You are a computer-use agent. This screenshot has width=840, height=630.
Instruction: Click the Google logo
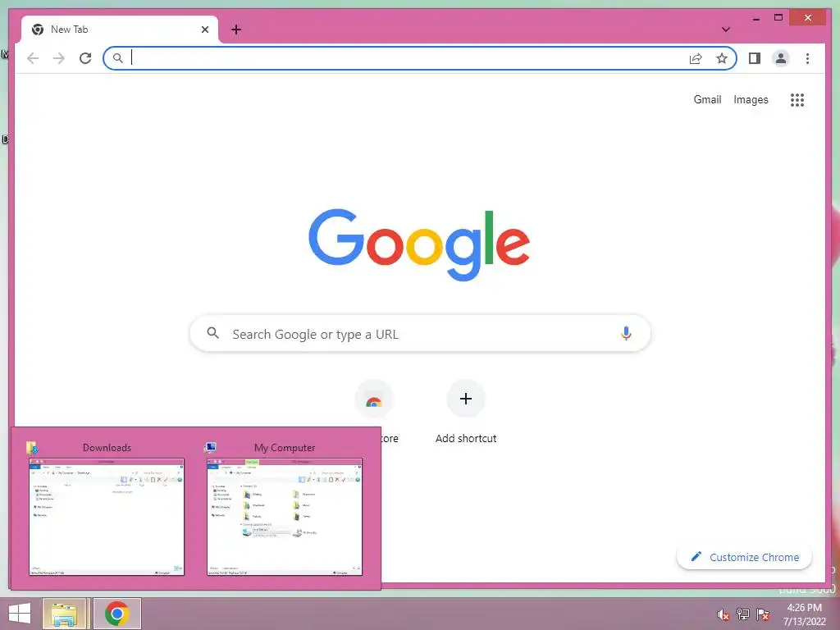(419, 244)
